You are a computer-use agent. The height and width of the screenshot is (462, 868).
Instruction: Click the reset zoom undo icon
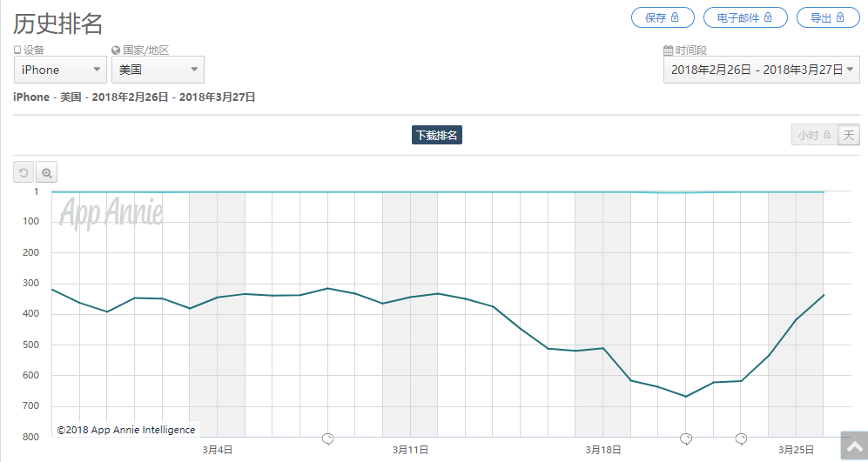click(24, 172)
